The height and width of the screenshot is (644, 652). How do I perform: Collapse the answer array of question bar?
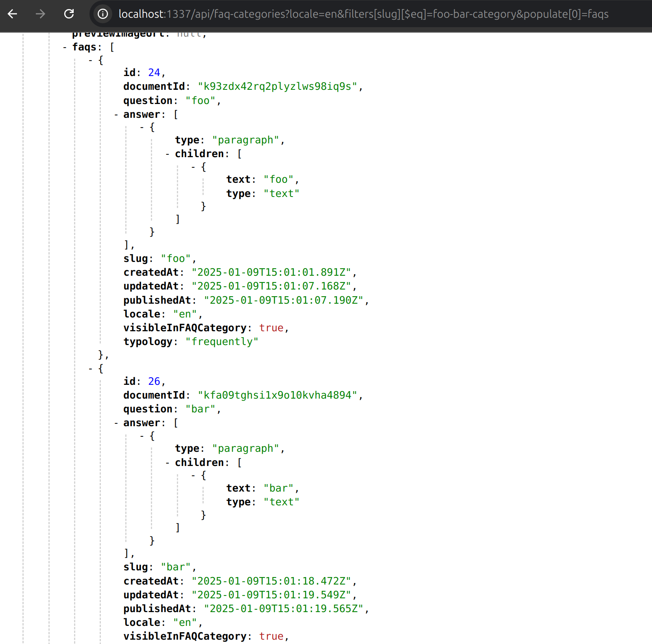(x=116, y=423)
